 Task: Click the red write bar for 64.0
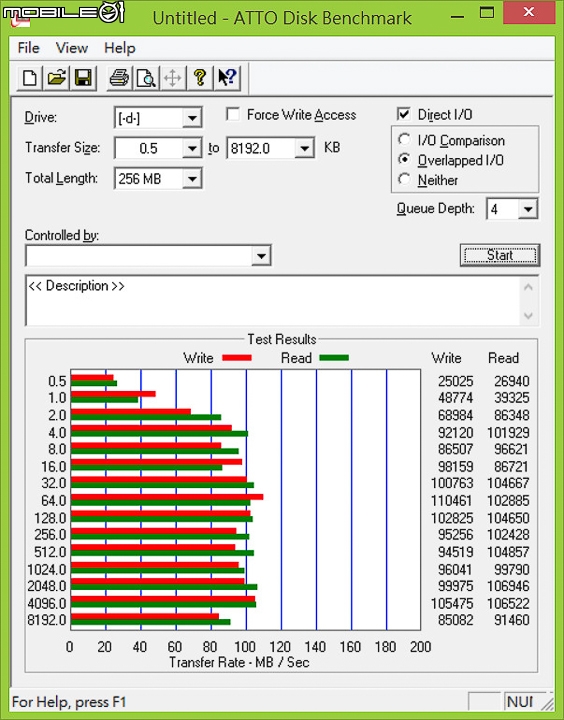167,497
